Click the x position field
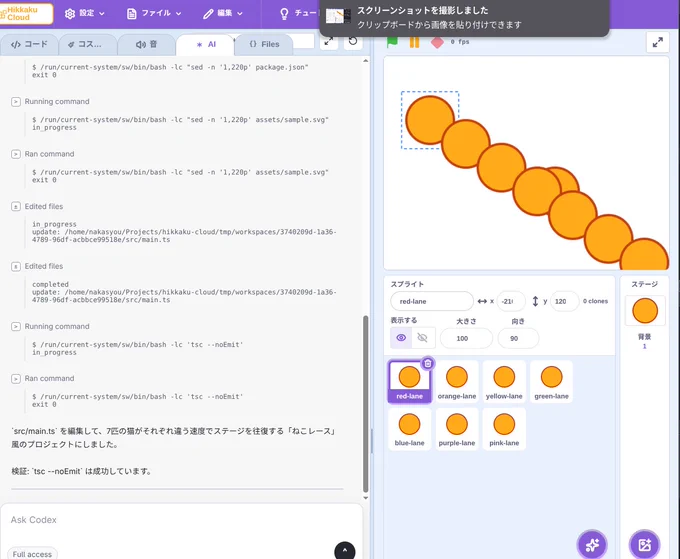680x559 pixels. [x=511, y=301]
